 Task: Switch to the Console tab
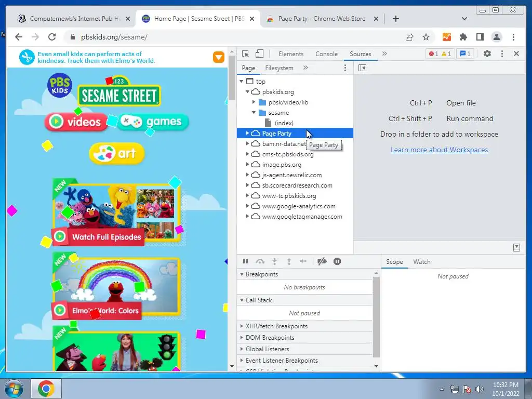326,54
